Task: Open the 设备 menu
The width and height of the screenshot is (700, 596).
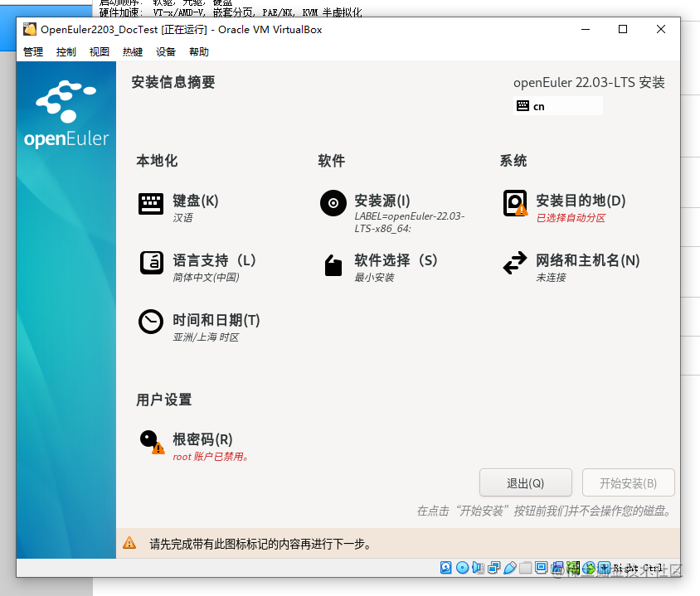Action: (165, 51)
